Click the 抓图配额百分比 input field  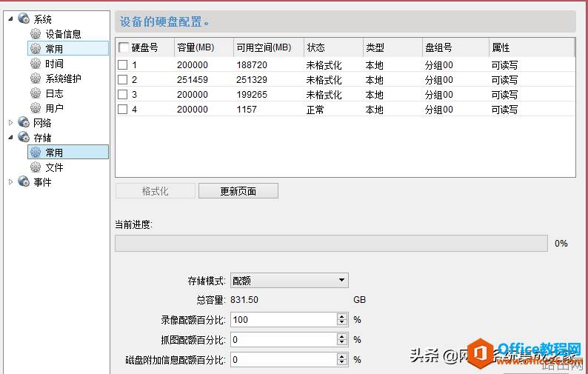pos(284,339)
